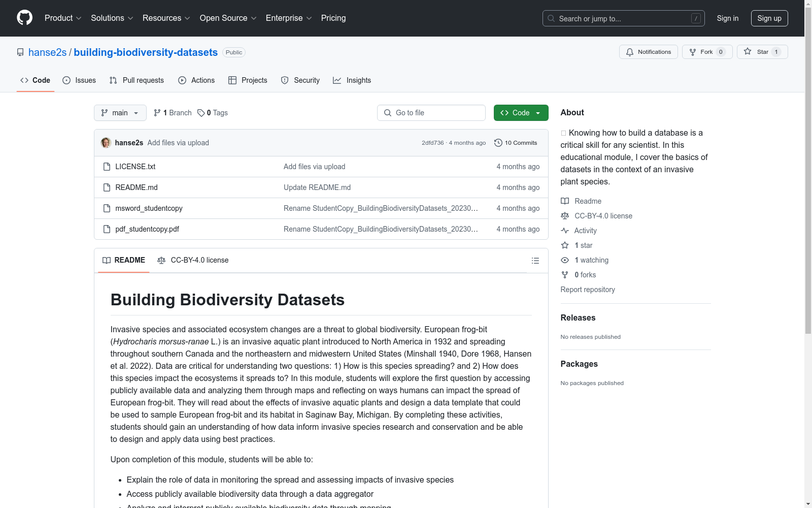The width and height of the screenshot is (812, 508).
Task: Open the Packages heading link
Action: point(579,364)
